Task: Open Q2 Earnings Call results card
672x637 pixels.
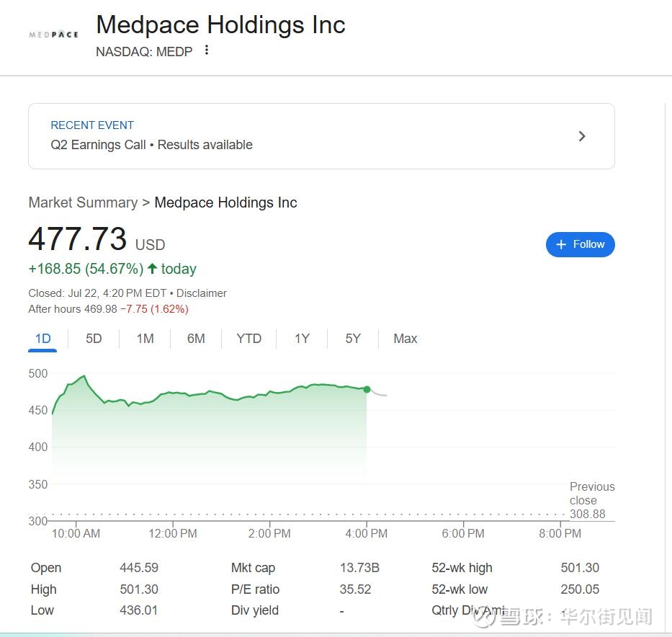Action: 321,136
